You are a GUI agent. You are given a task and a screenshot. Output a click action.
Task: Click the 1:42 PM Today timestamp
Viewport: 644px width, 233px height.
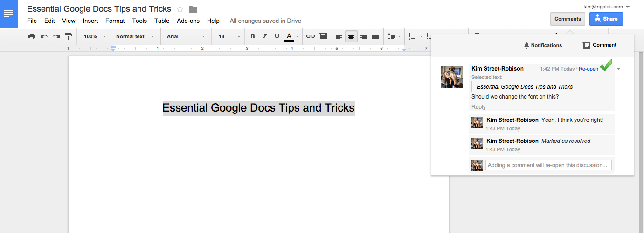coord(557,69)
